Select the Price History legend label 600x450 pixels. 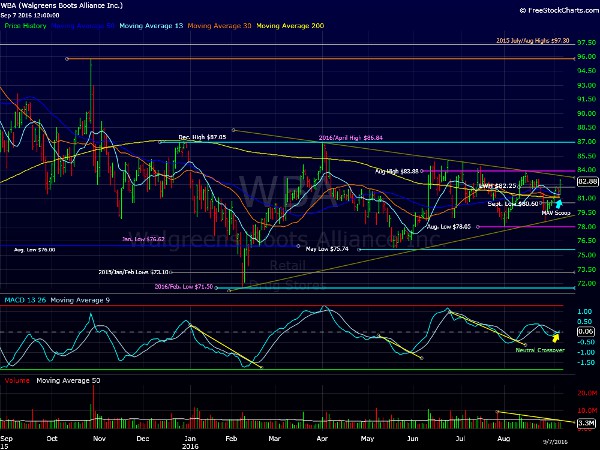tap(25, 26)
